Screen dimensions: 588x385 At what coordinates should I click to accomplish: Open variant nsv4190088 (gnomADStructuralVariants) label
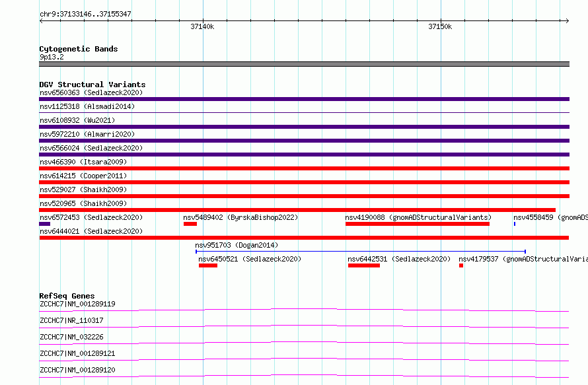pyautogui.click(x=418, y=217)
